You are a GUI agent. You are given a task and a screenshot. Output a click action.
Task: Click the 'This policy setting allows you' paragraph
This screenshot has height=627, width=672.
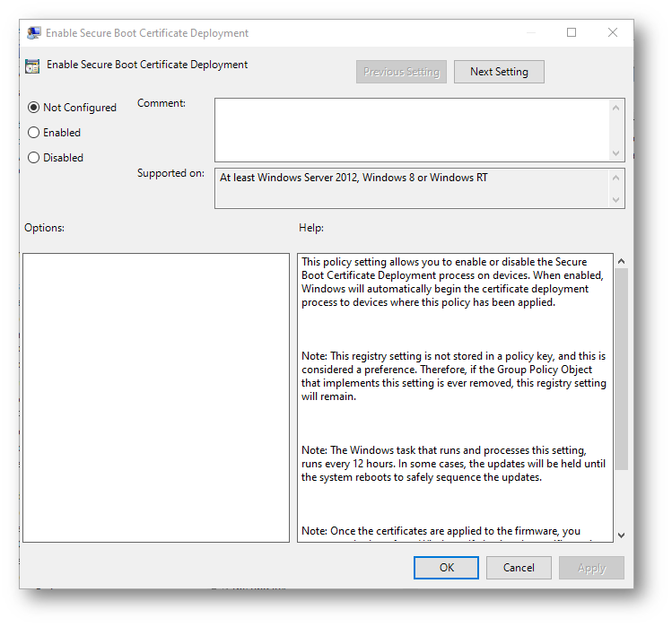click(x=452, y=282)
